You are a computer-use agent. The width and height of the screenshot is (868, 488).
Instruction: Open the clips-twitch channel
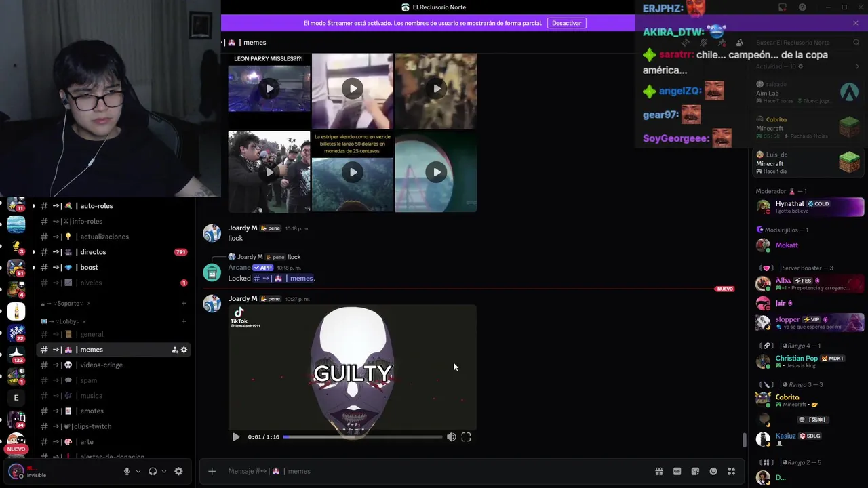(x=113, y=426)
